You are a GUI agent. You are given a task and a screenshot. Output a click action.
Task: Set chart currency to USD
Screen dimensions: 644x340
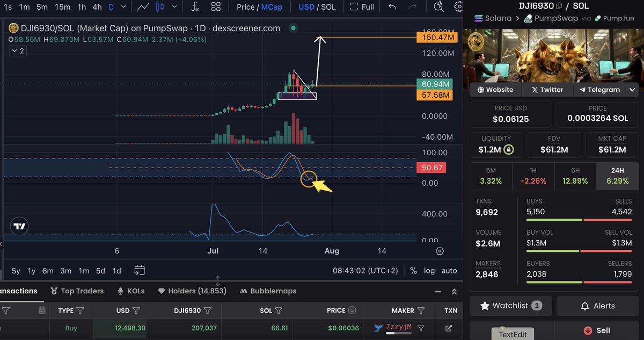pos(306,7)
